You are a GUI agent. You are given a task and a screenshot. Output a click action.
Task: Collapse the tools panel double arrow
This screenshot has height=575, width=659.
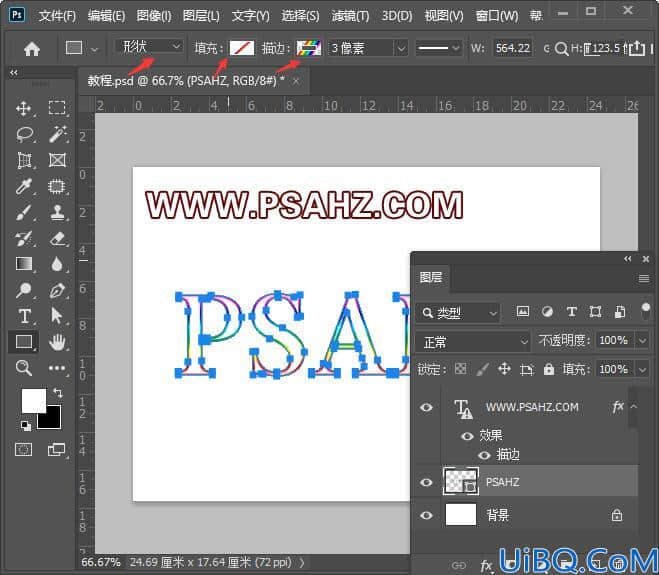pos(14,73)
